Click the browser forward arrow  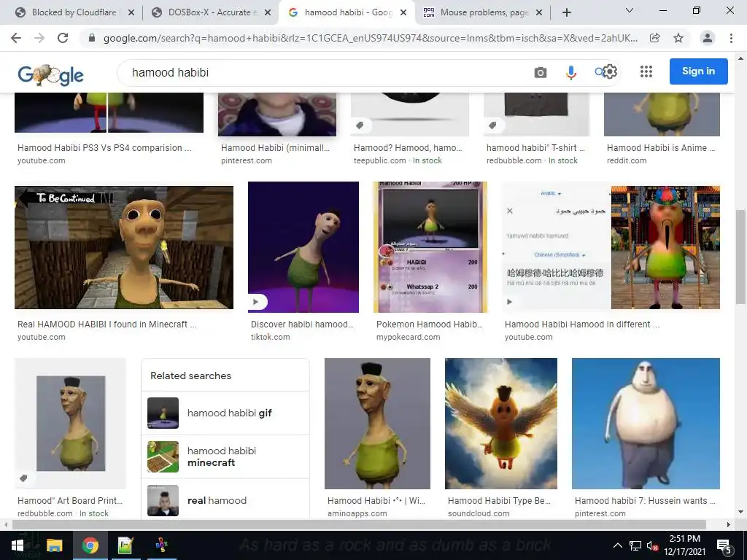coord(39,38)
